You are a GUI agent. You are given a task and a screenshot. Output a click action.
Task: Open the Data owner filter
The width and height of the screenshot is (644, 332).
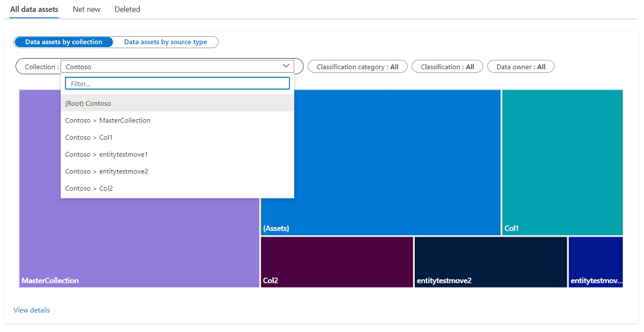coord(520,67)
